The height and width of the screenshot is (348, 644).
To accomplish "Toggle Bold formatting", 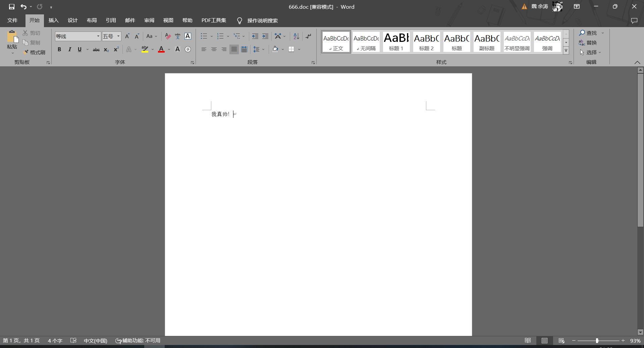I will pyautogui.click(x=59, y=50).
